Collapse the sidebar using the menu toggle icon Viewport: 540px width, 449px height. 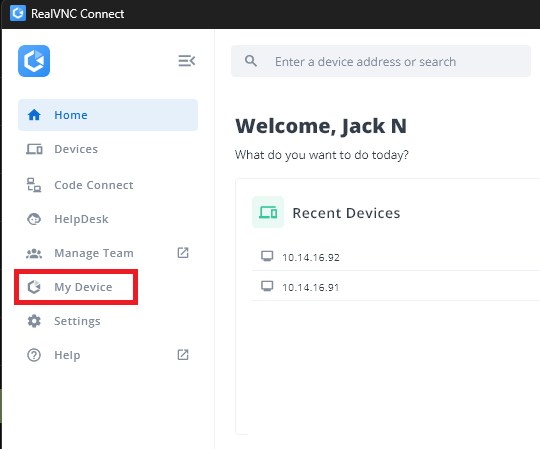[187, 61]
